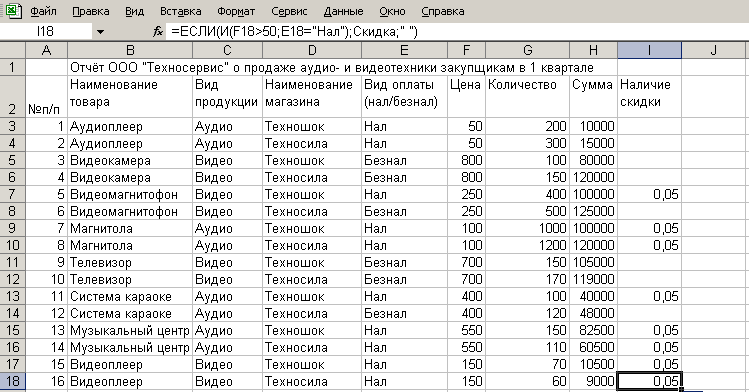Click Видеокамера cell in row 5
The image size is (749, 392).
[130, 160]
